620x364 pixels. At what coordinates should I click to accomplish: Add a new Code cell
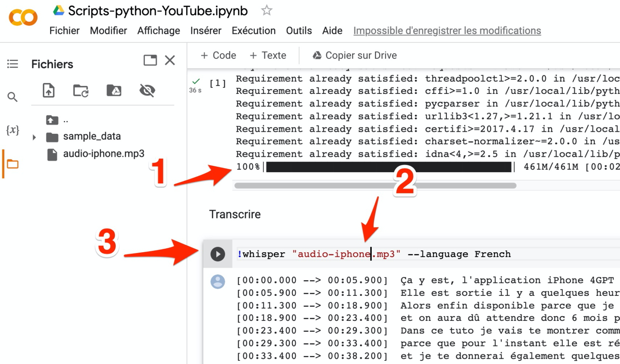pyautogui.click(x=218, y=55)
